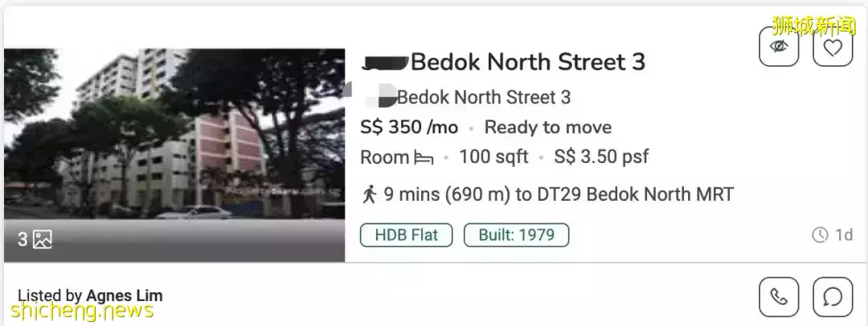This screenshot has width=868, height=326.
Task: Click the S$ 350 /mo price
Action: click(x=409, y=127)
